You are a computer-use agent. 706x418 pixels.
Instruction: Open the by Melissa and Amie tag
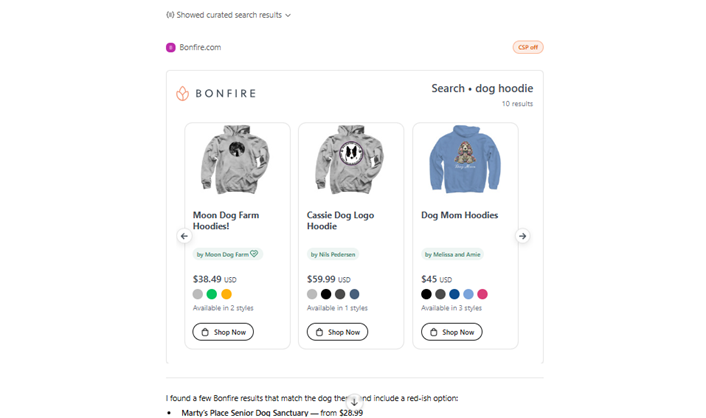(452, 254)
